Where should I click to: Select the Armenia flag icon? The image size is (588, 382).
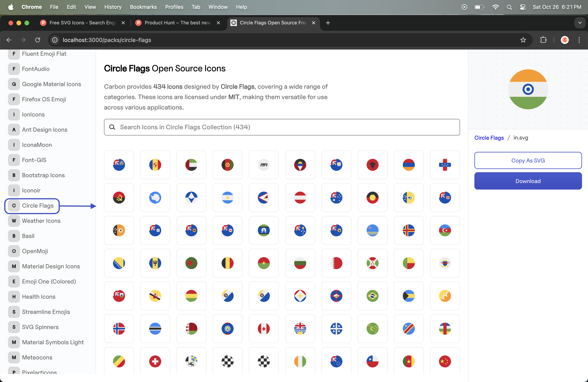click(409, 165)
